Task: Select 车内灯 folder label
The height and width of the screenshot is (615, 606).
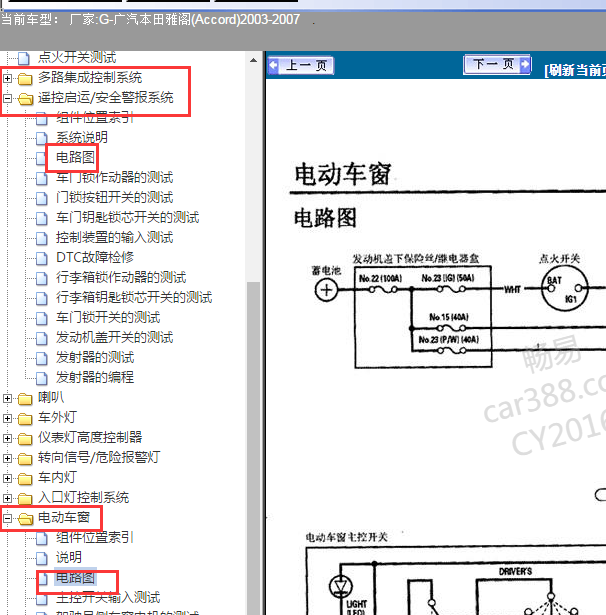Action: (x=57, y=478)
